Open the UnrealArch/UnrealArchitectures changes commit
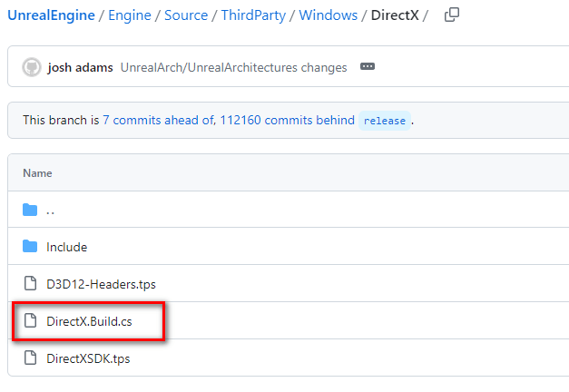 coord(234,67)
